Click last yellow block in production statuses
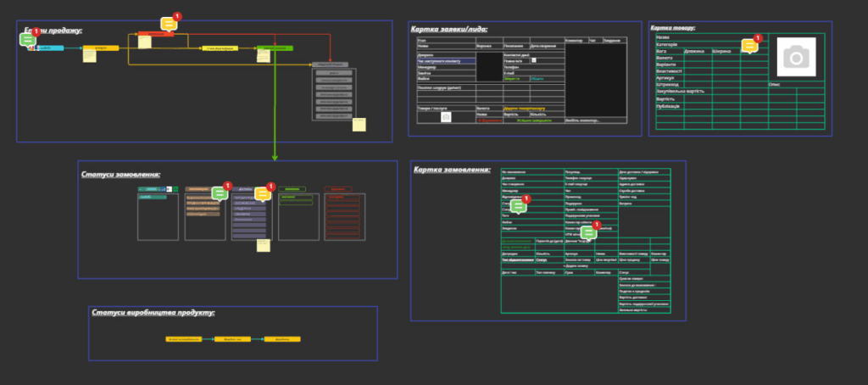Image resolution: width=868 pixels, height=385 pixels. (282, 339)
